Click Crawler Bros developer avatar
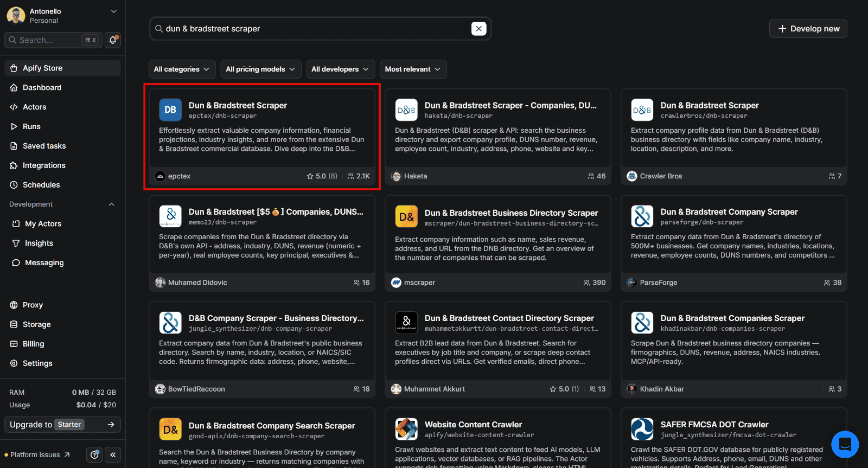 [632, 176]
